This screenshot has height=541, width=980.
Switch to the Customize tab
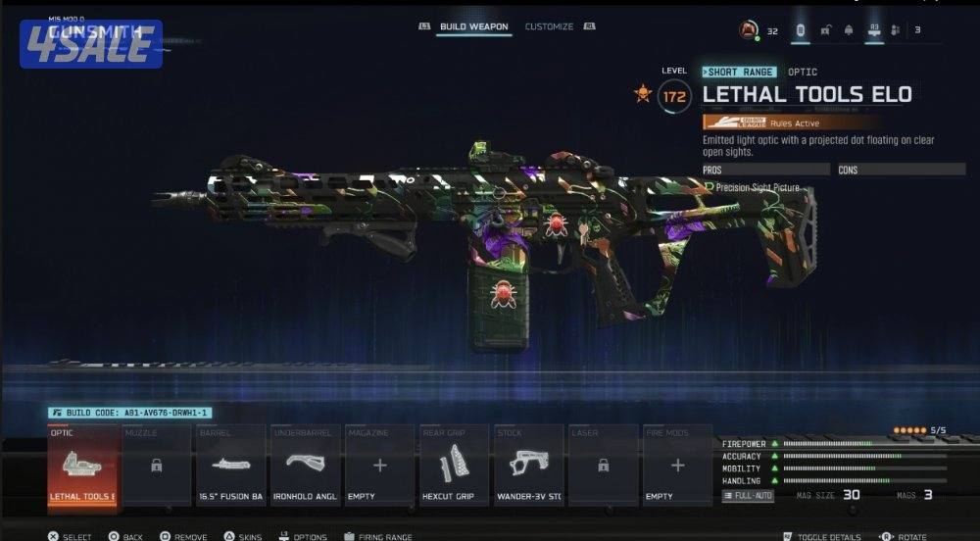[x=549, y=26]
